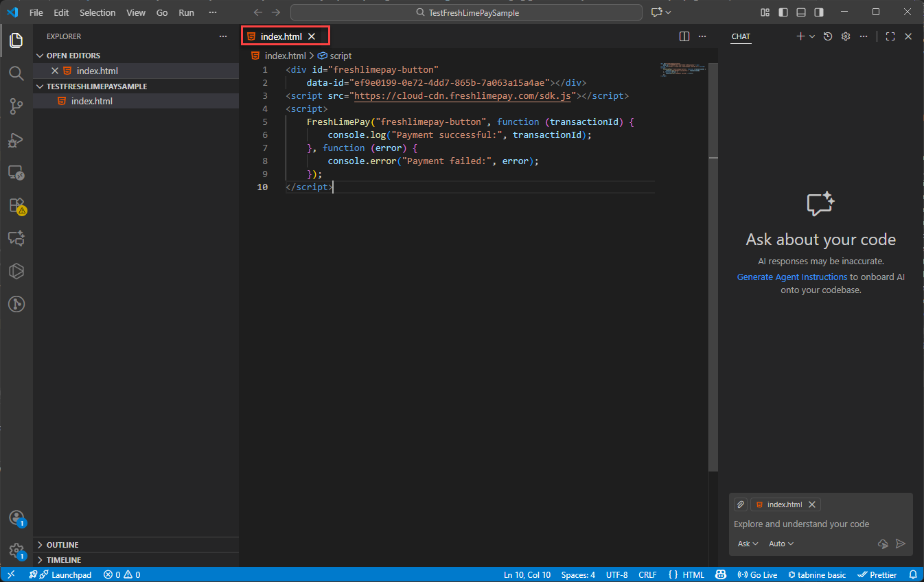Image resolution: width=924 pixels, height=582 pixels.
Task: Toggle the Secondary Side Bar layout button
Action: (819, 12)
